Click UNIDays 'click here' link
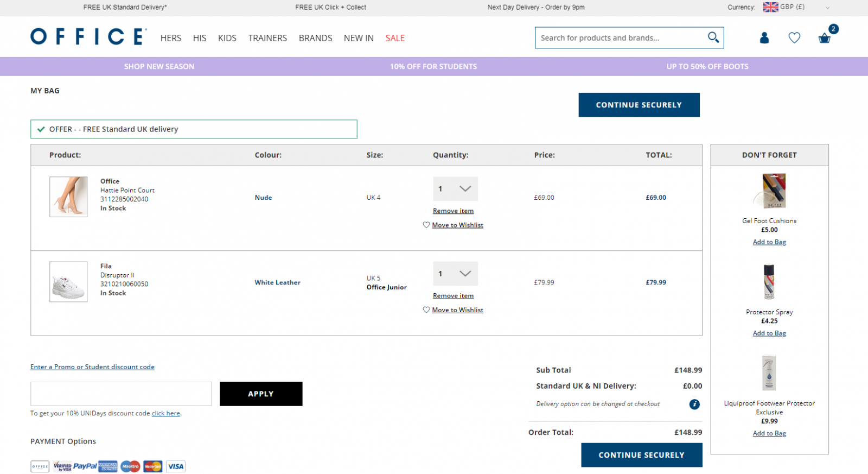 (166, 413)
